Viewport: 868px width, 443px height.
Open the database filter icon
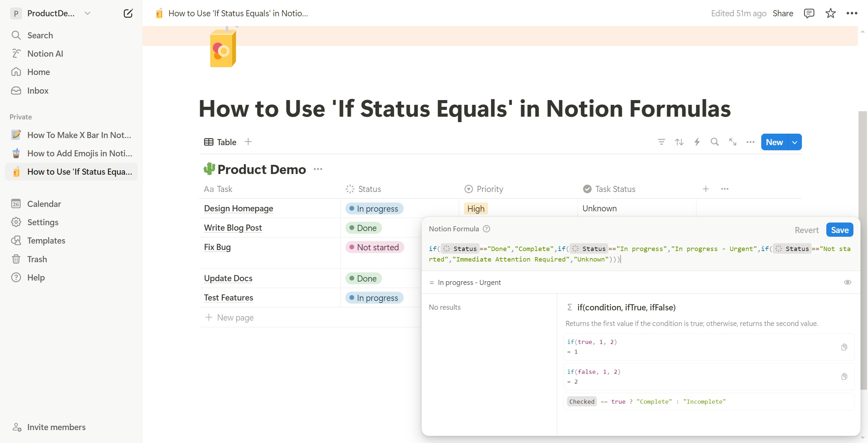(661, 142)
